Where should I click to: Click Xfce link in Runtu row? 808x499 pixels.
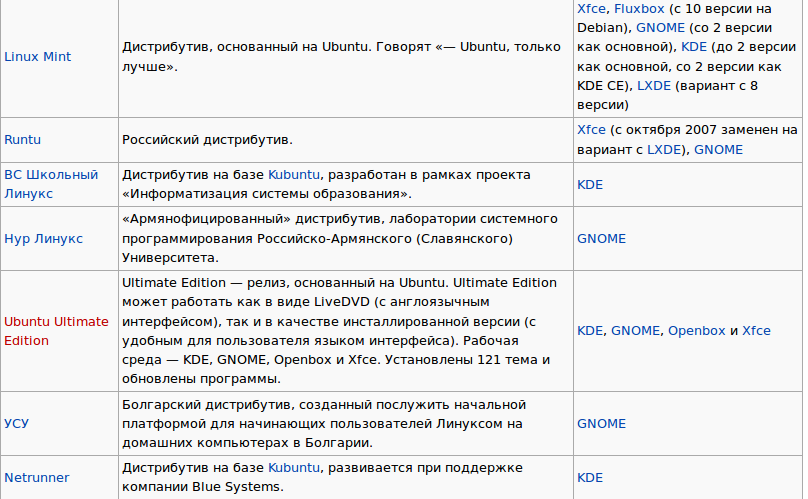[x=591, y=130]
